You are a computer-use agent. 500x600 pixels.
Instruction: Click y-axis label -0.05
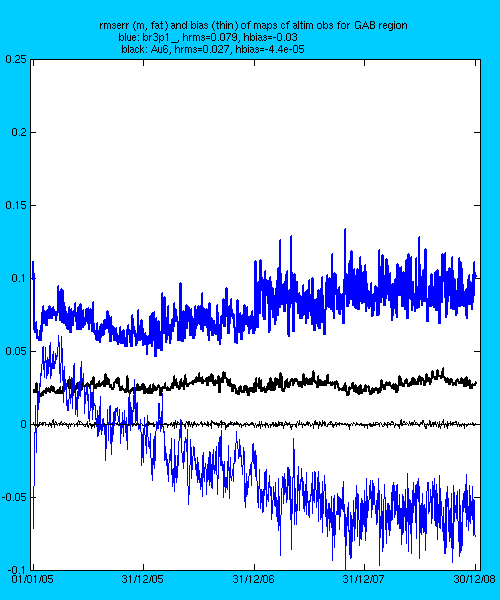click(14, 497)
